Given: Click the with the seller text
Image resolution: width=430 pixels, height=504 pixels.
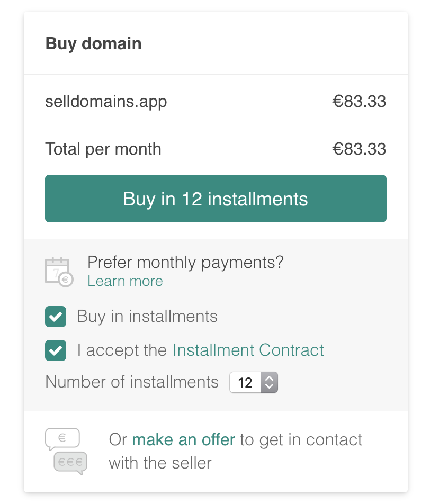Looking at the screenshot, I should (x=160, y=463).
